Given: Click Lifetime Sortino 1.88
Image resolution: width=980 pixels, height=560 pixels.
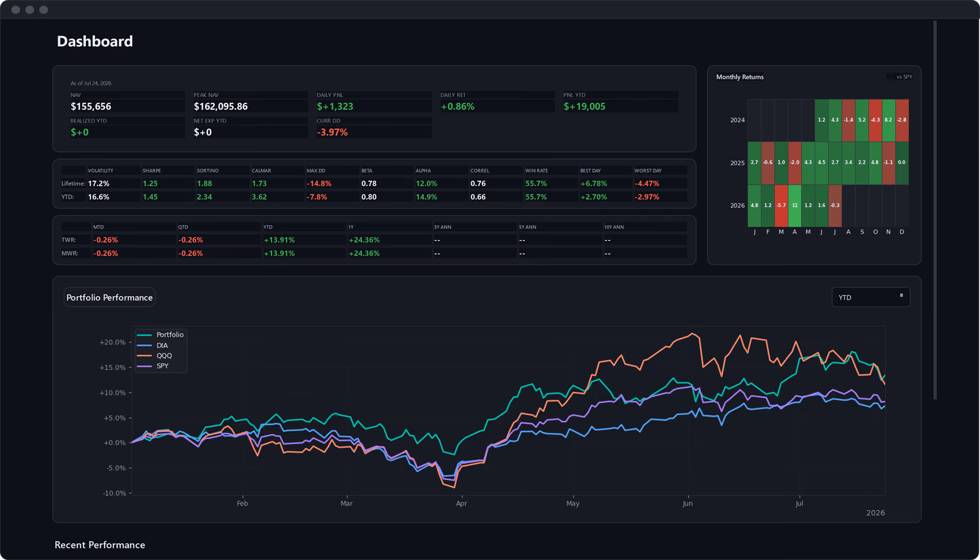Looking at the screenshot, I should (x=204, y=184).
